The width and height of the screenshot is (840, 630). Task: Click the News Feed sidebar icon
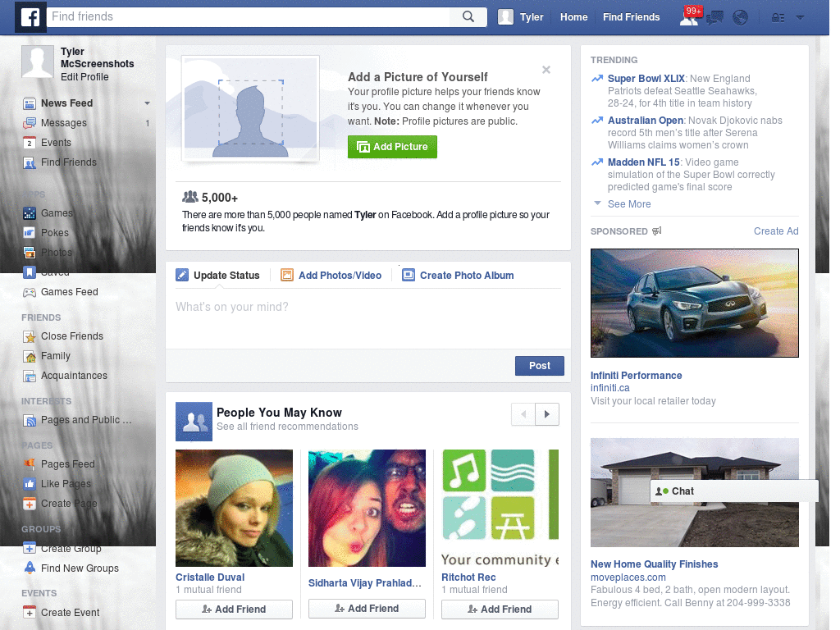(x=30, y=103)
